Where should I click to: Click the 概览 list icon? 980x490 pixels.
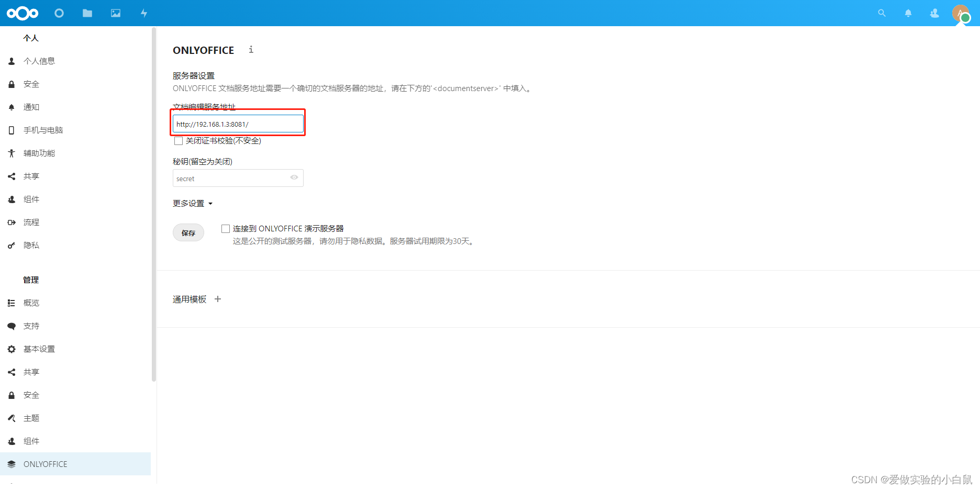12,303
